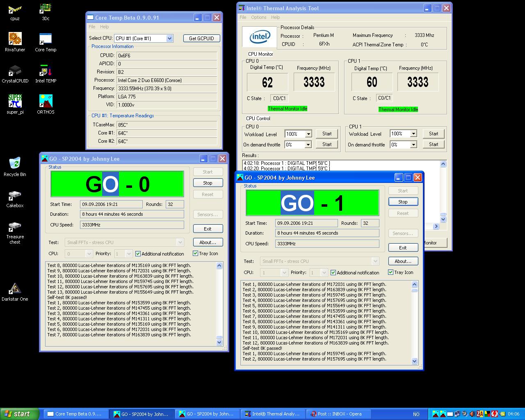Click the Core Temp title bar icon
525x420 pixels.
click(x=91, y=18)
